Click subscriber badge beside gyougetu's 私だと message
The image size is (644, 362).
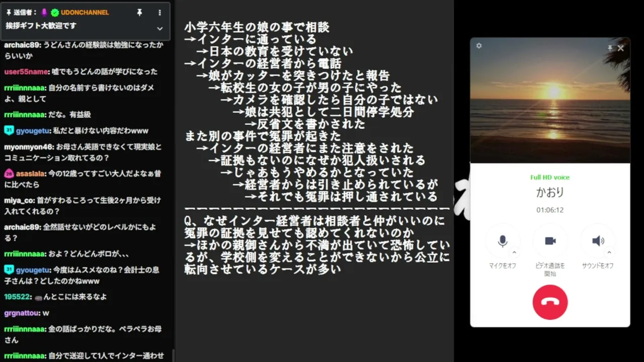pyautogui.click(x=9, y=130)
